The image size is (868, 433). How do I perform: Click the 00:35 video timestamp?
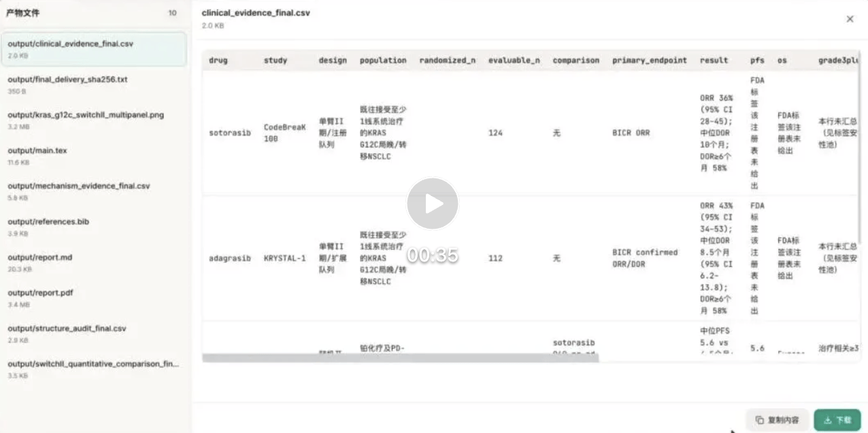click(433, 255)
